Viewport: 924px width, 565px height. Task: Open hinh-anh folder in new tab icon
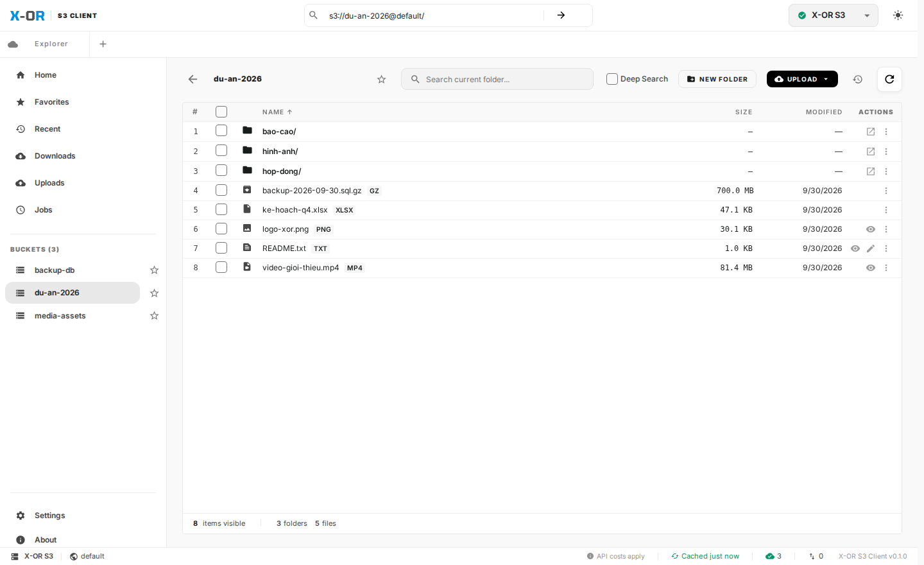pos(871,152)
